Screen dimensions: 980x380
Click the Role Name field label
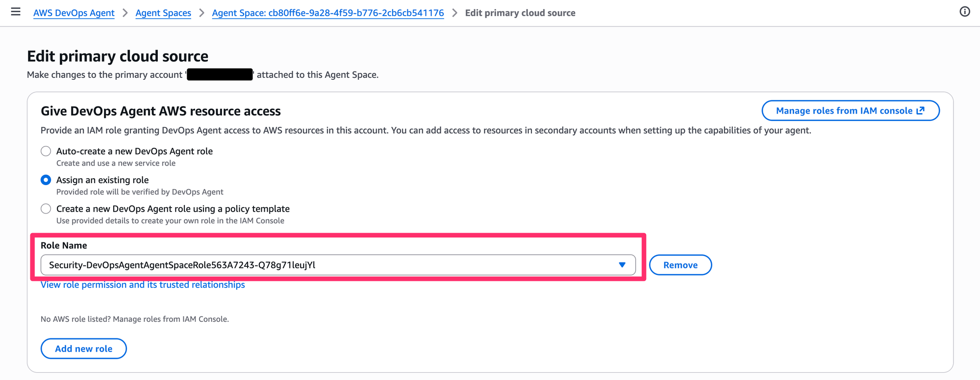[x=64, y=246]
